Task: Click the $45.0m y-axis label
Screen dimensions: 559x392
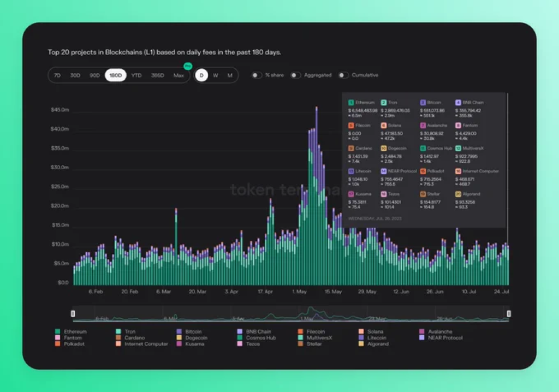Action: tap(60, 110)
